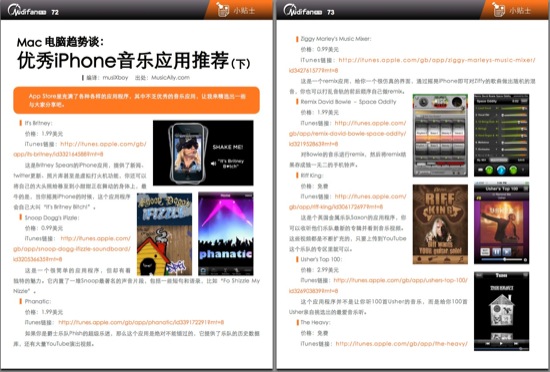Open the Snoop Dogg iFizzle iTunes link

pyautogui.click(x=72, y=249)
